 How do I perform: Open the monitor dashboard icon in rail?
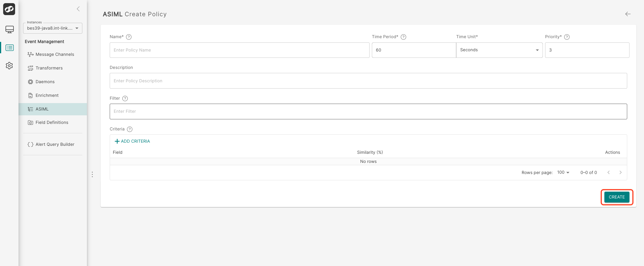9,29
